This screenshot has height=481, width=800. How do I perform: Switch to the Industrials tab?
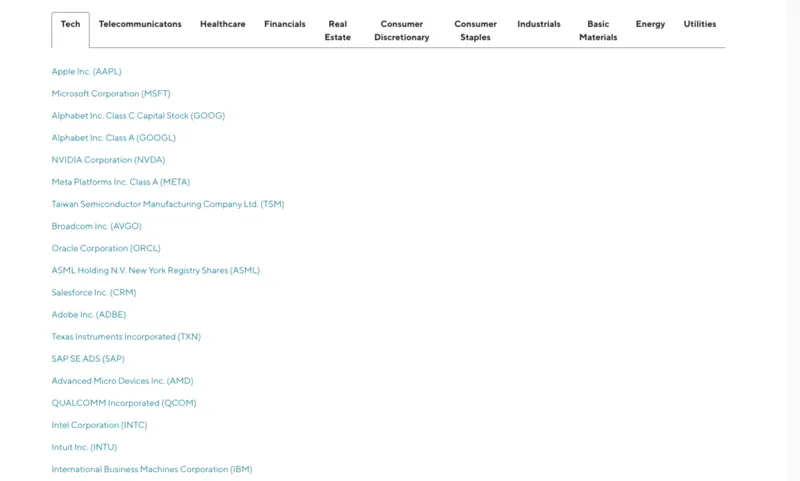[539, 24]
